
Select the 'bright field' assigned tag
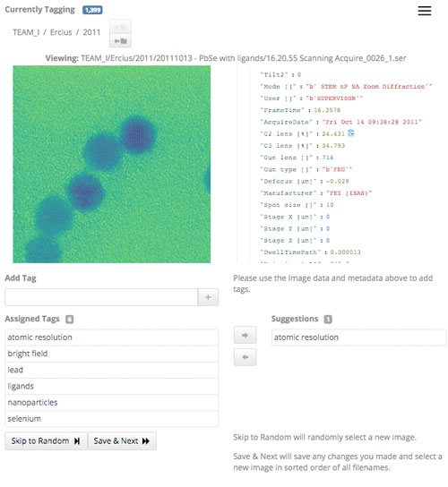(x=112, y=354)
